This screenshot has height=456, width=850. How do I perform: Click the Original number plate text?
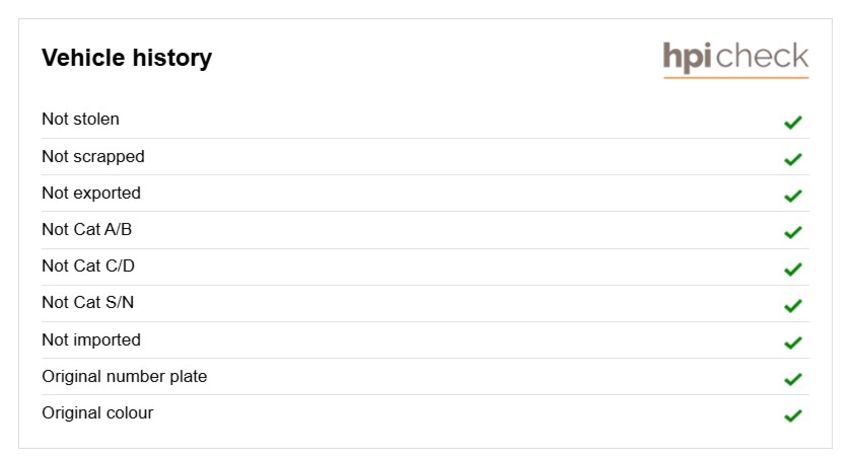[125, 376]
